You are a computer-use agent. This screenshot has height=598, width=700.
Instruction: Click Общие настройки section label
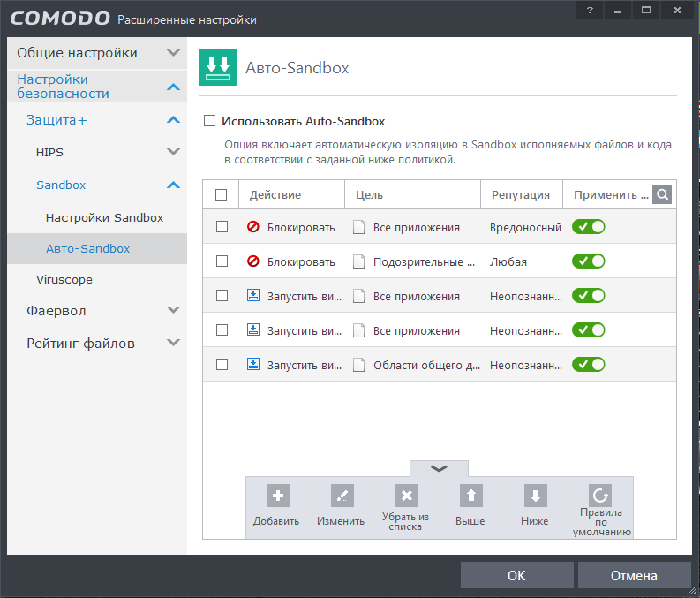point(77,53)
